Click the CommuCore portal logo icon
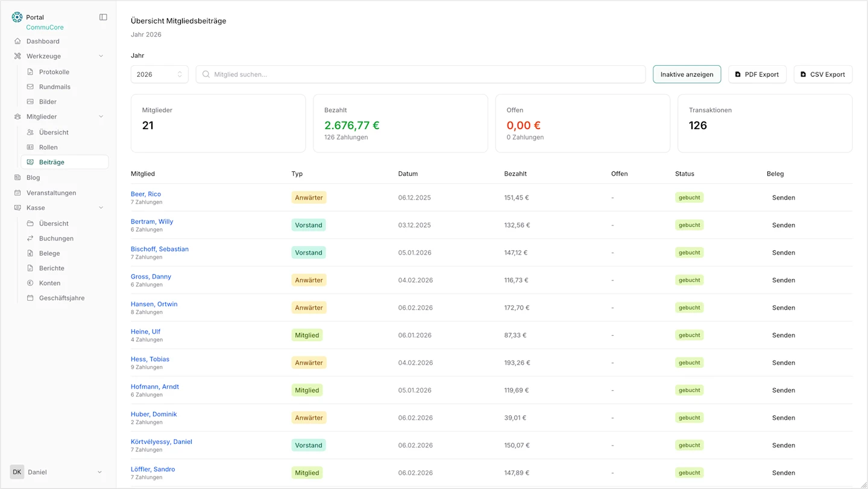 (x=17, y=17)
